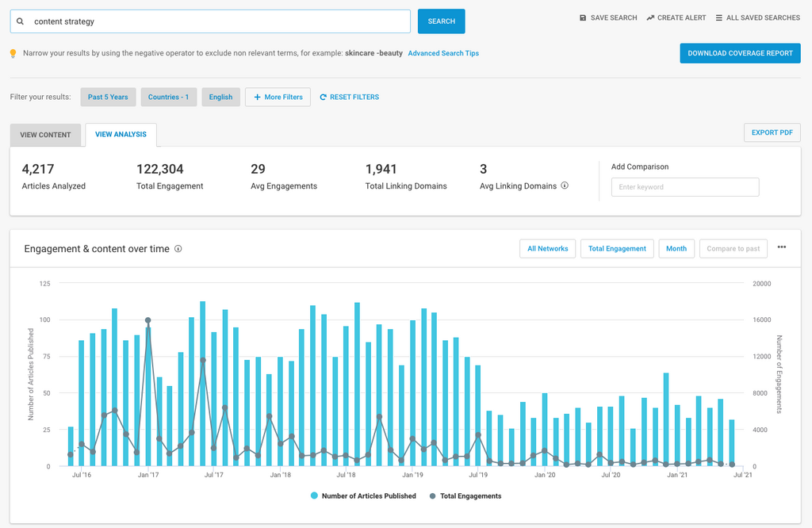Click the lightbulb tip icon

point(13,54)
